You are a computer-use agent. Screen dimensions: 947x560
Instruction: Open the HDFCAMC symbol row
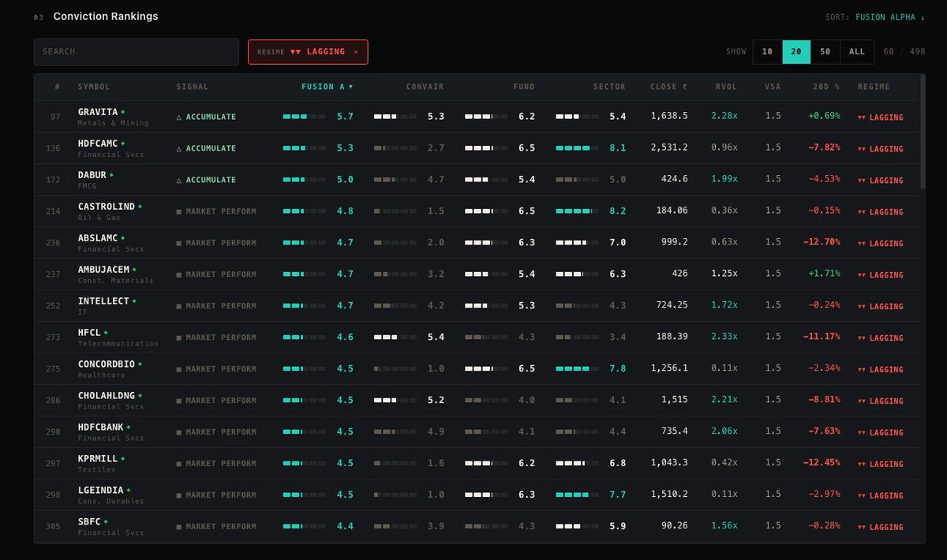477,148
